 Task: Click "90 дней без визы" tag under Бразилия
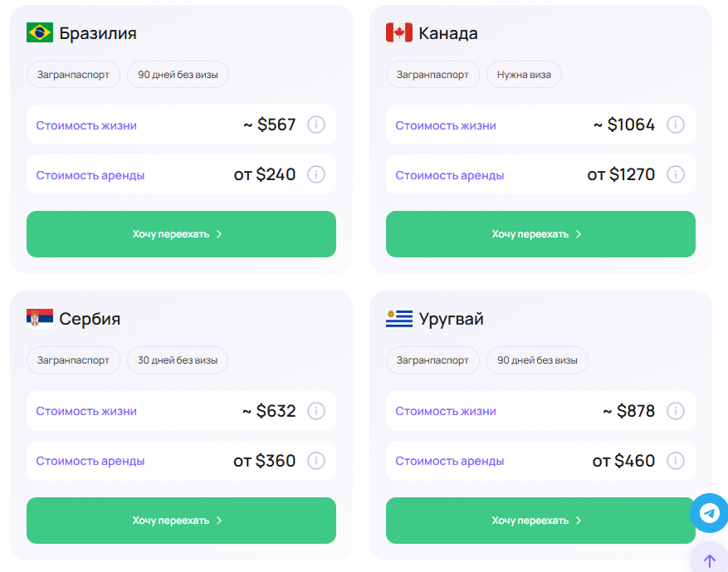178,74
